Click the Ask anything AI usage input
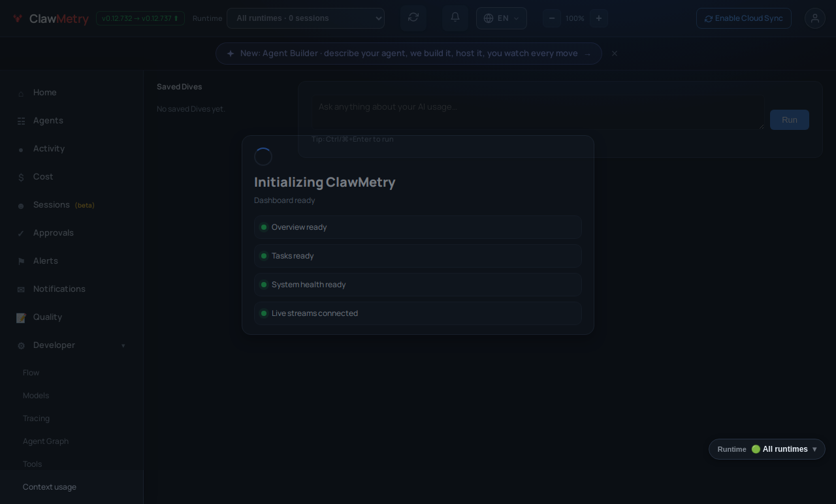Screen dimensions: 836x504 tap(538, 112)
